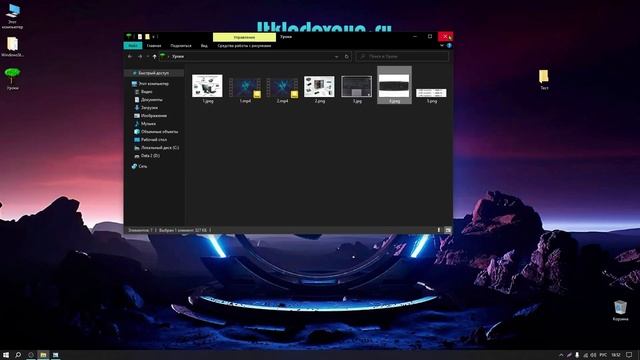The image size is (640, 360).
Task: Click the Видео folder icon in sidebar
Action: pos(137,92)
